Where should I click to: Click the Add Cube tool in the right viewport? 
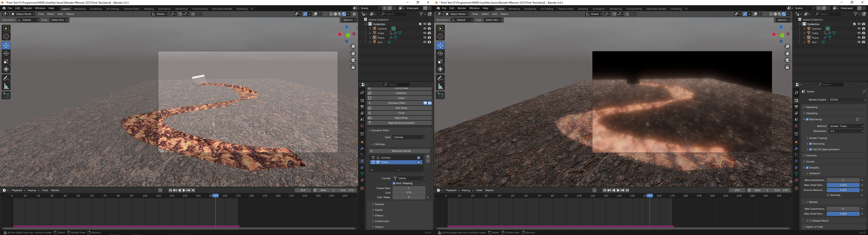click(x=440, y=95)
